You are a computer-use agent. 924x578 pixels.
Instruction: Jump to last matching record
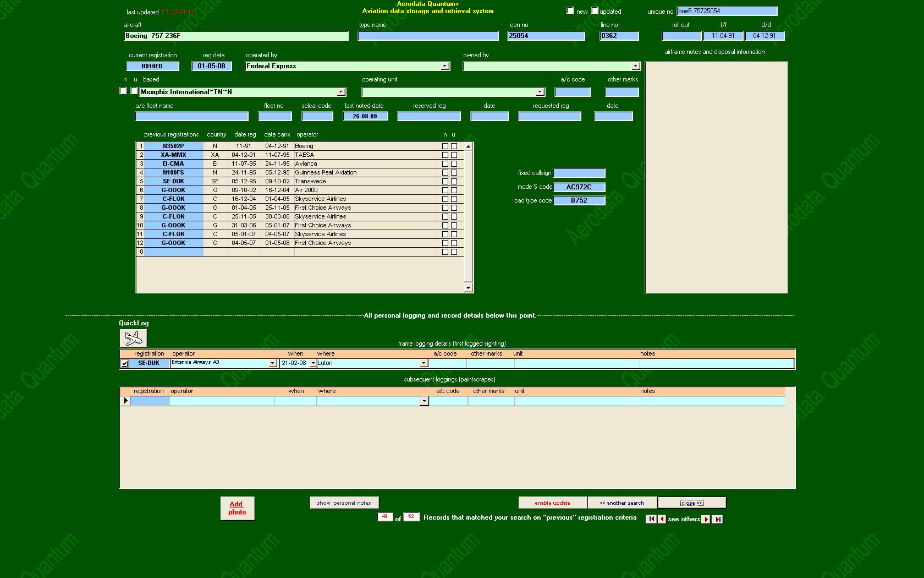click(717, 519)
